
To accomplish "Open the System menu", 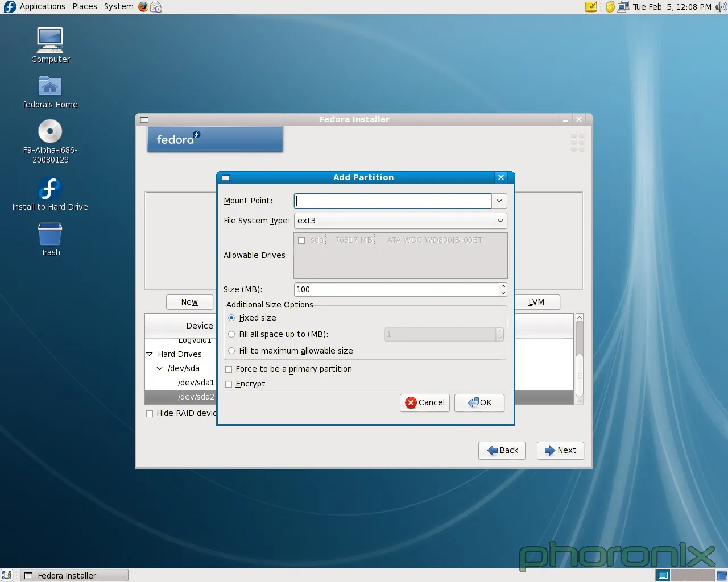I will coord(118,7).
